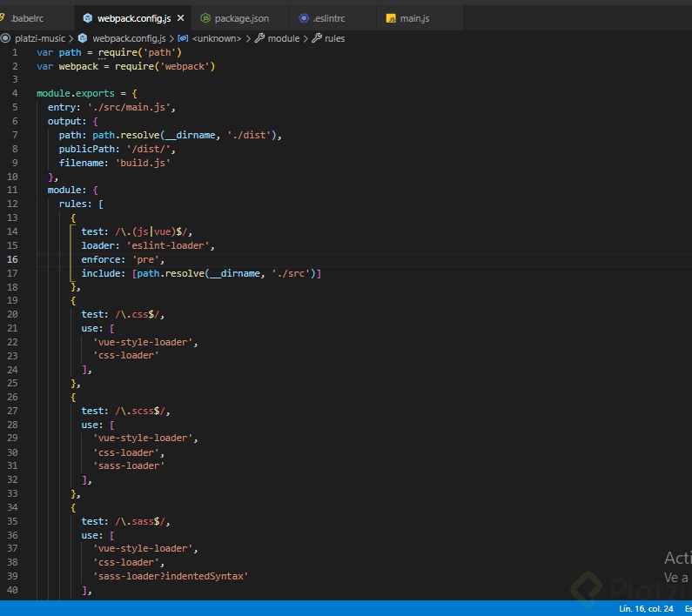Open Go to Line via Lín. 16, col. 24
The width and height of the screenshot is (692, 616).
(x=646, y=608)
